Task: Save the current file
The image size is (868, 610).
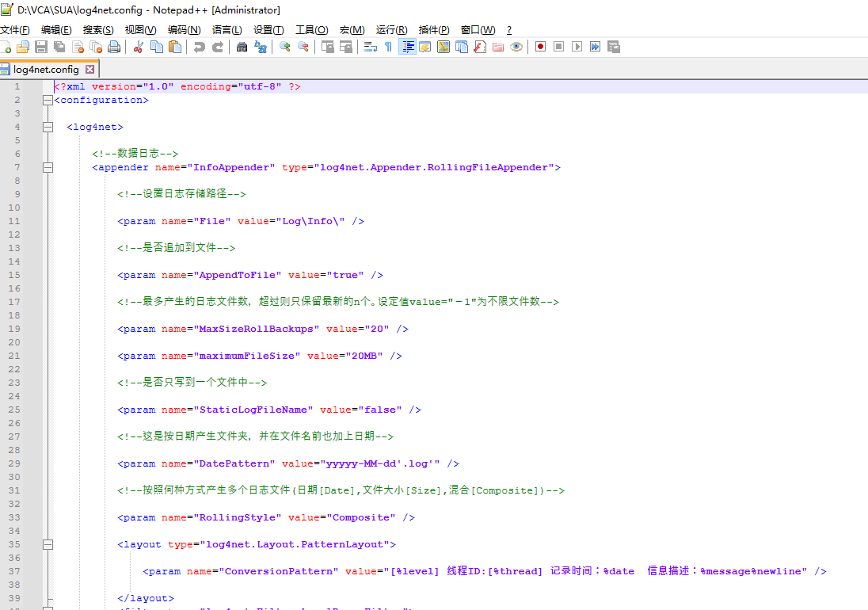Action: pyautogui.click(x=41, y=47)
